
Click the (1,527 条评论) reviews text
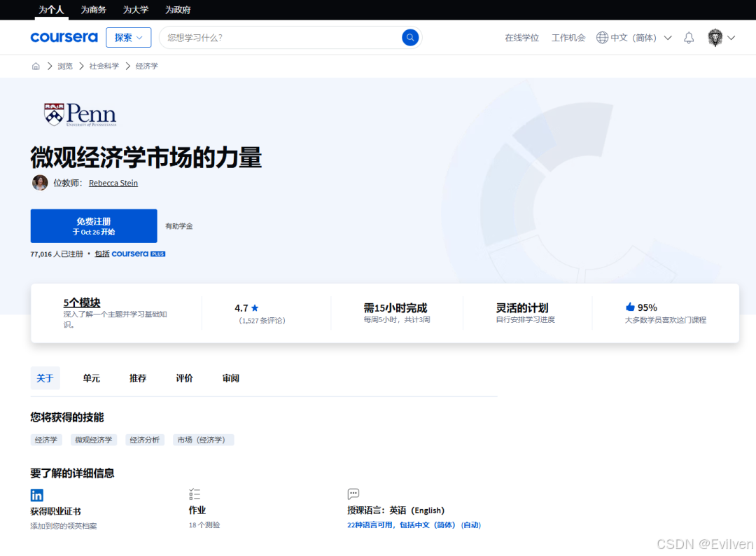pyautogui.click(x=262, y=320)
